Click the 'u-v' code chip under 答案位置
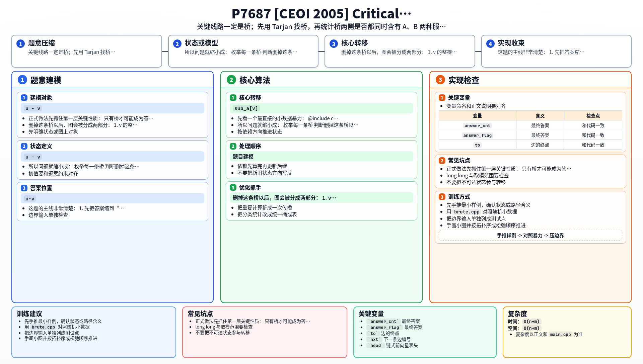 (x=30, y=199)
